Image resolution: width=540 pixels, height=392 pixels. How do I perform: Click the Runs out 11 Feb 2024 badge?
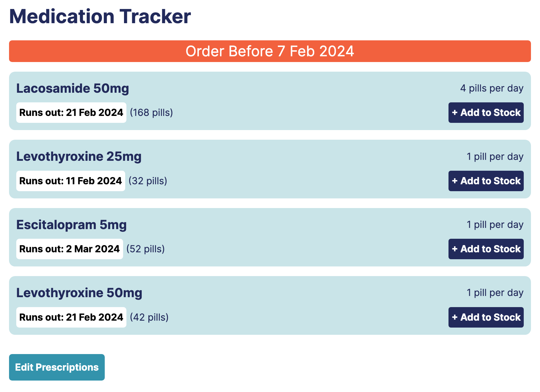70,181
